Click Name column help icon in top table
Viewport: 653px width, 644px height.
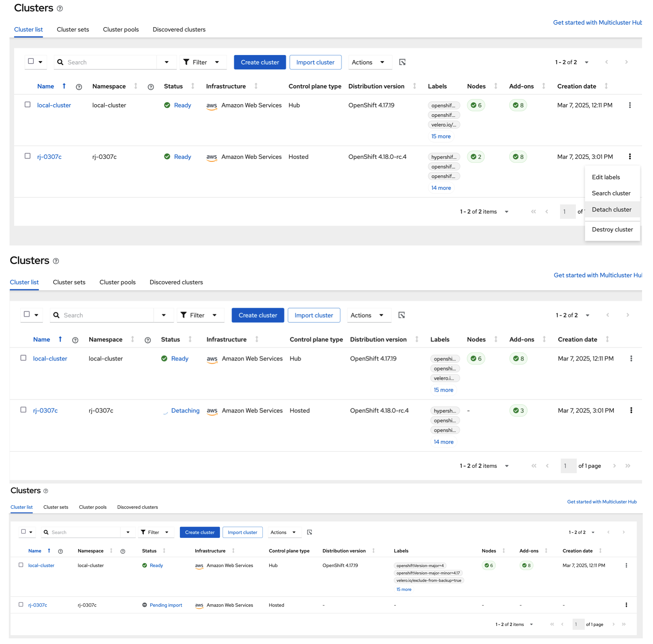click(79, 87)
